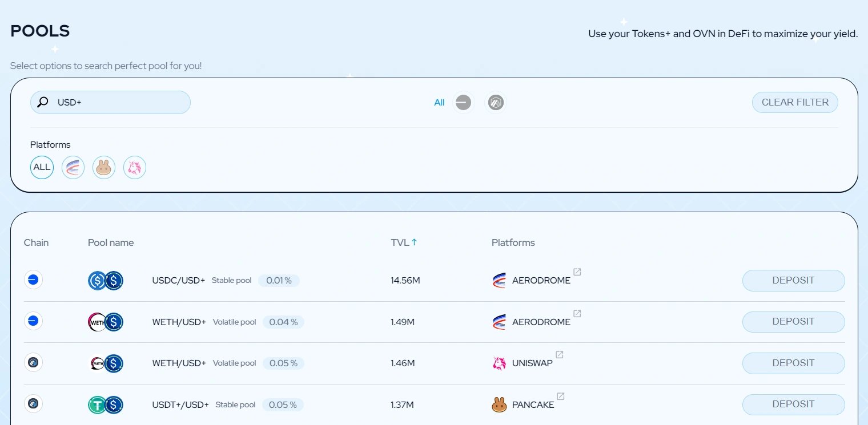This screenshot has height=425, width=868.
Task: Select Arbitrum chain filter icon
Action: coord(496,103)
